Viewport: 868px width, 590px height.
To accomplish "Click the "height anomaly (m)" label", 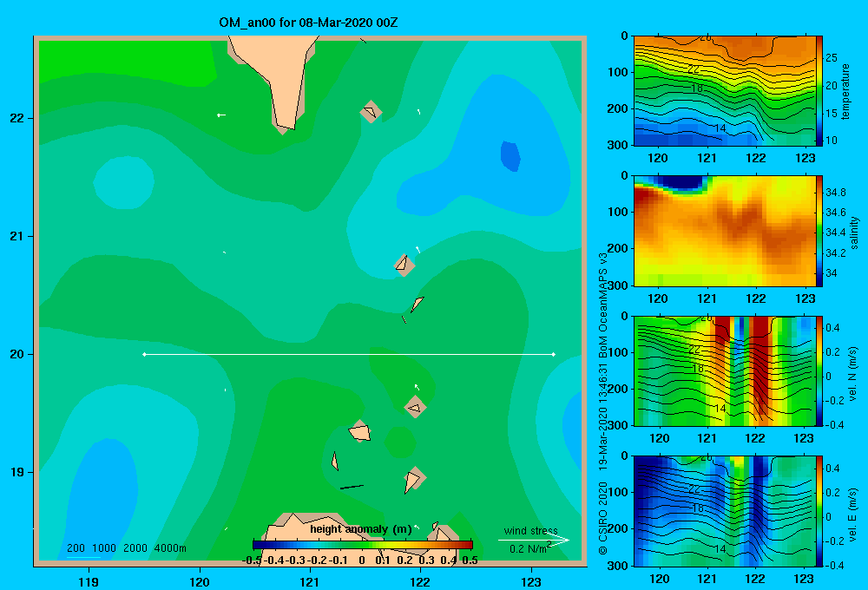I will pos(360,529).
